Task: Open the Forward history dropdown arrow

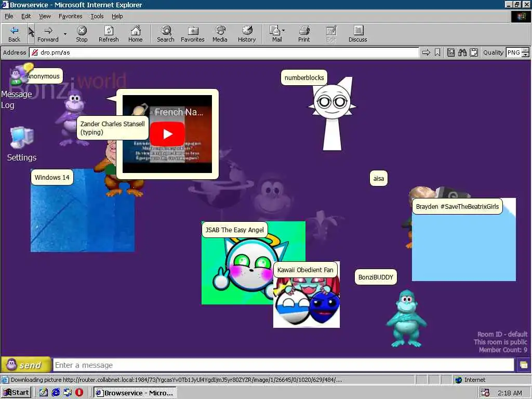Action: [65, 34]
